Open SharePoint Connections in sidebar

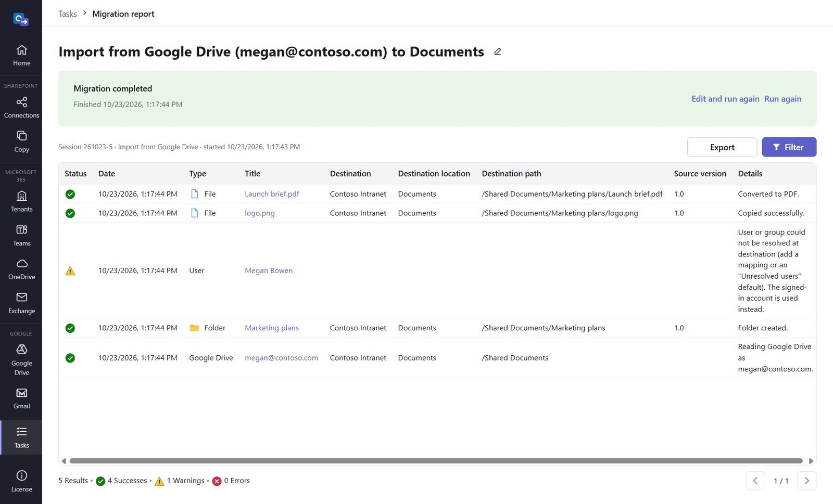(21, 108)
